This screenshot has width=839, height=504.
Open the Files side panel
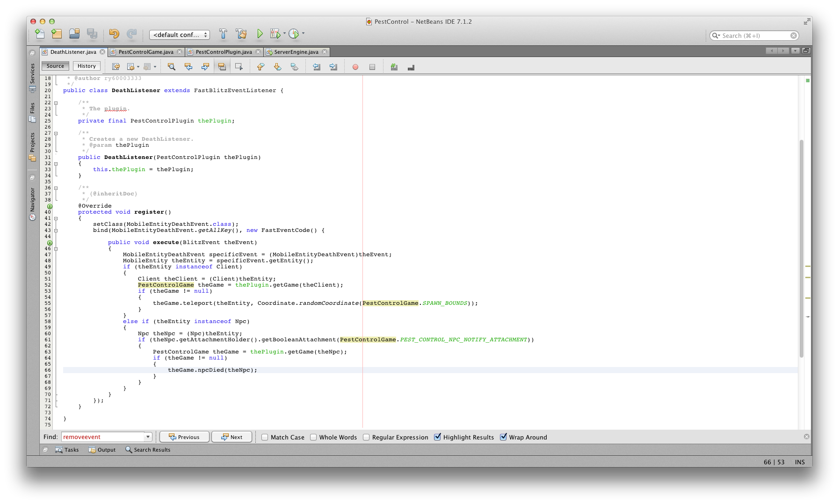(x=32, y=112)
